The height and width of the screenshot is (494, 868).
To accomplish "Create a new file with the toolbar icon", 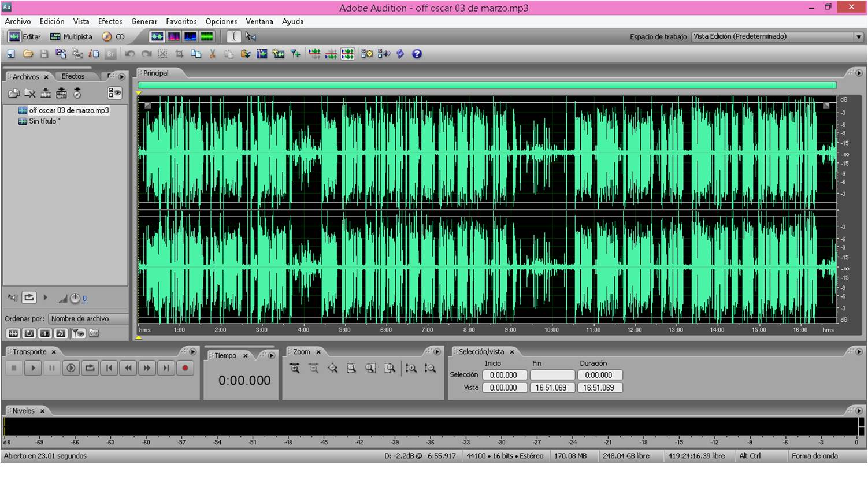I will pyautogui.click(x=11, y=54).
